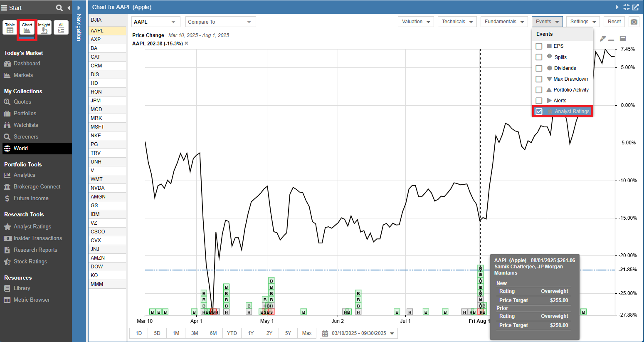Screen dimensions: 644x342
Task: Close the Events dropdown button
Action: pyautogui.click(x=547, y=22)
